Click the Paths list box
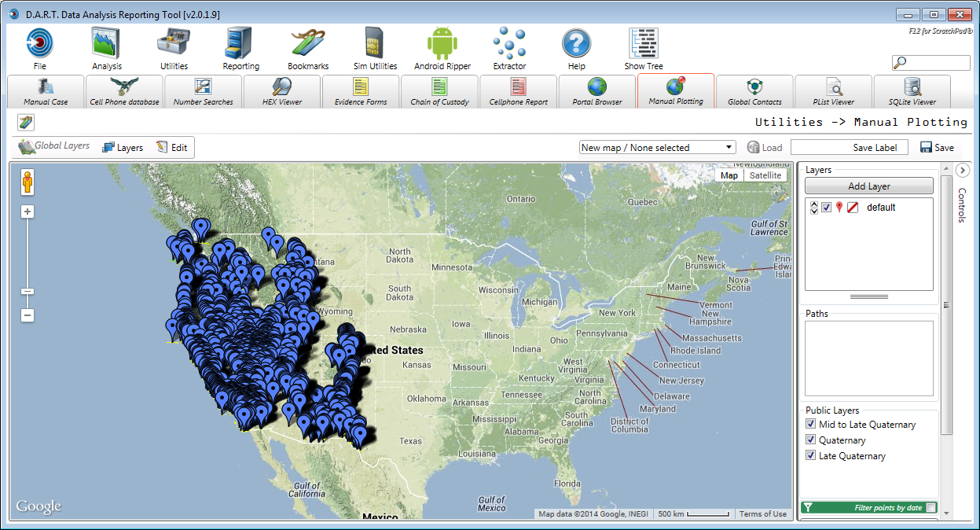Viewport: 980px width, 530px height. tap(869, 358)
